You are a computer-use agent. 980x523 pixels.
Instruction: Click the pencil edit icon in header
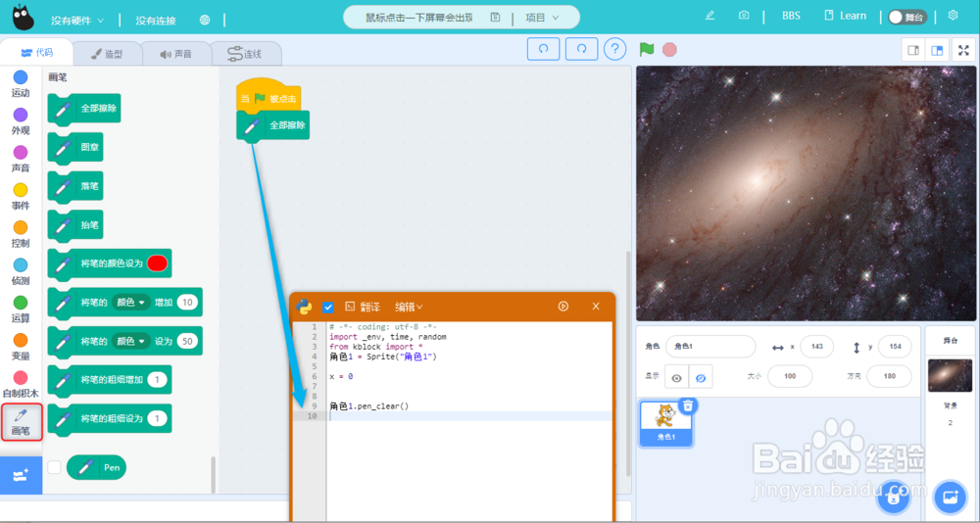coord(710,16)
